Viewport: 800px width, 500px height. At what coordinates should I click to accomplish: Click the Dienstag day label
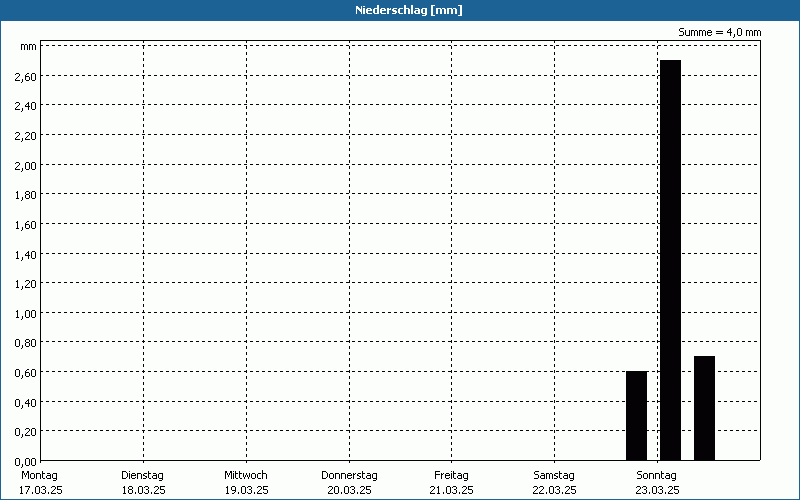pyautogui.click(x=142, y=476)
